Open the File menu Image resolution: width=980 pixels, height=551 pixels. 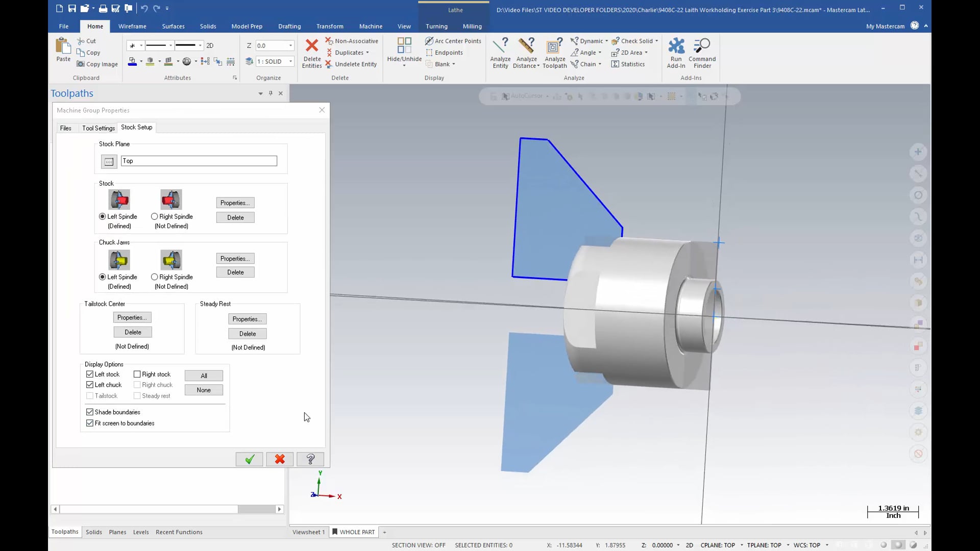[x=63, y=26]
